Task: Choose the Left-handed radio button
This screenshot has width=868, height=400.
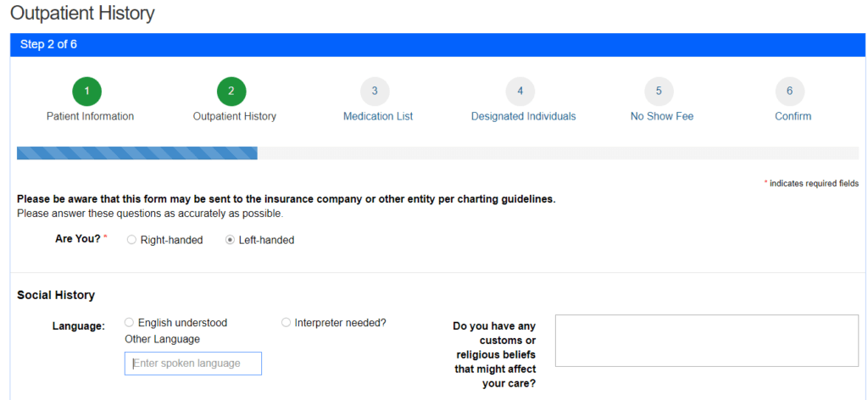Action: (x=230, y=240)
